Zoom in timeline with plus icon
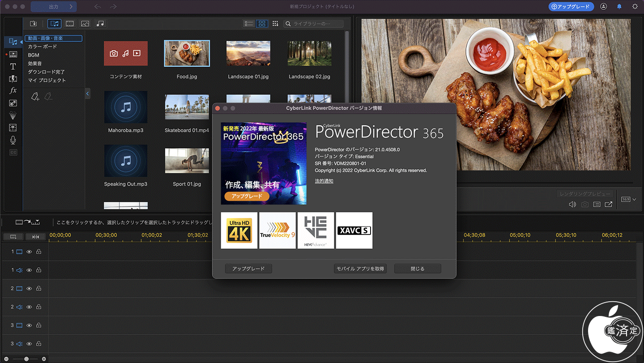The image size is (644, 363). tap(44, 359)
